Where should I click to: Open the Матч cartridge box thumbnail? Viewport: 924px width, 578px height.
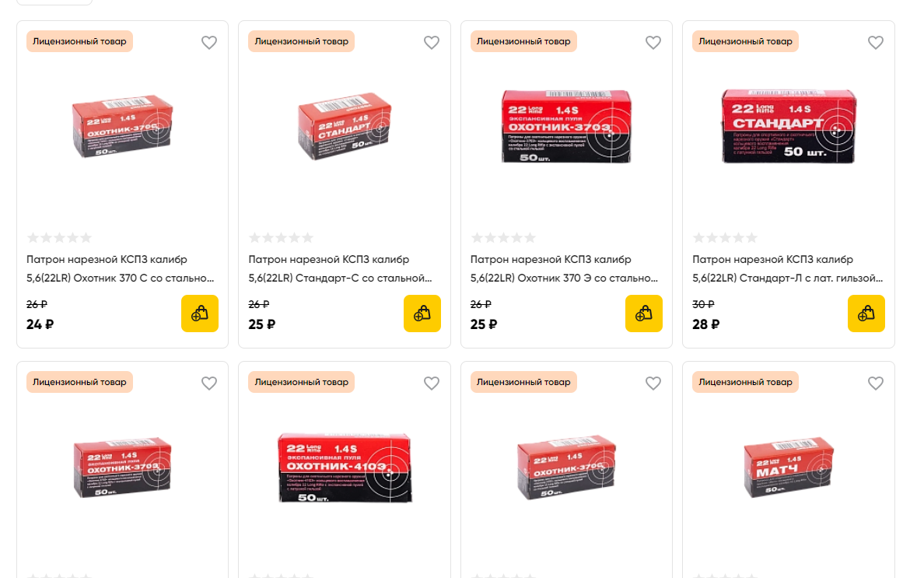[x=789, y=468]
